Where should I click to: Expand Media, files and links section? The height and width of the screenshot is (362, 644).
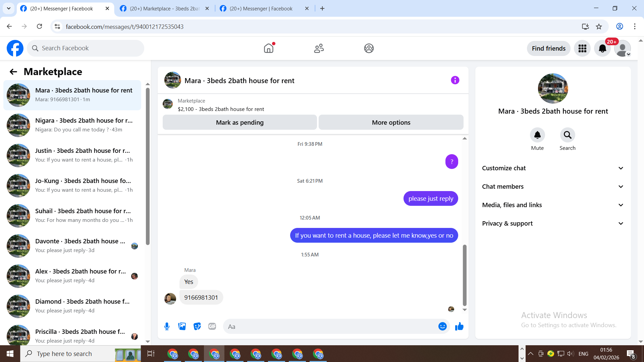553,205
